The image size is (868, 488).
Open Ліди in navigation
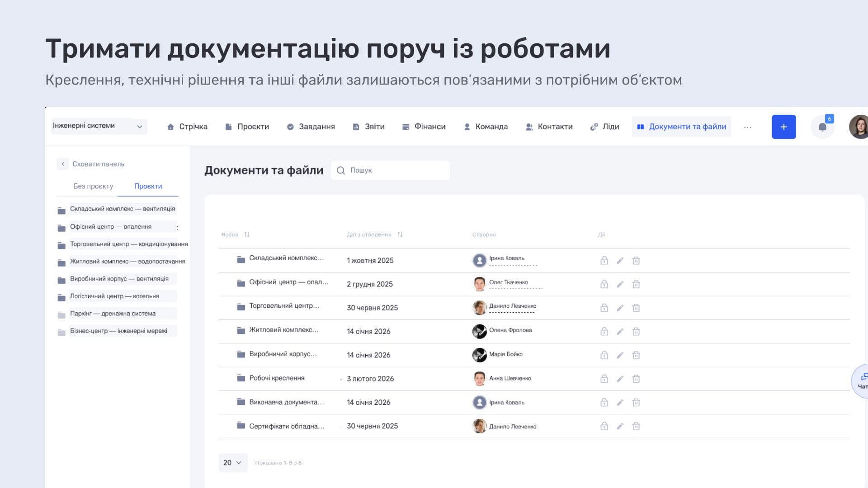click(x=604, y=127)
